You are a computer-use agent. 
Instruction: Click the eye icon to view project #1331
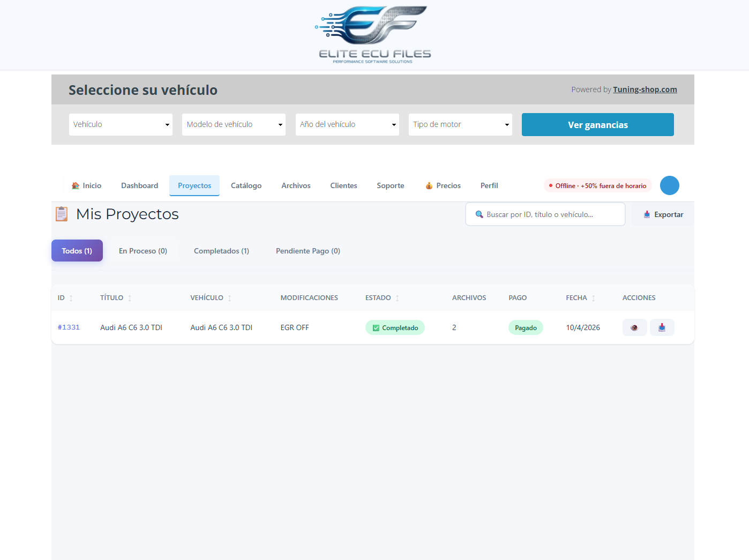[634, 327]
